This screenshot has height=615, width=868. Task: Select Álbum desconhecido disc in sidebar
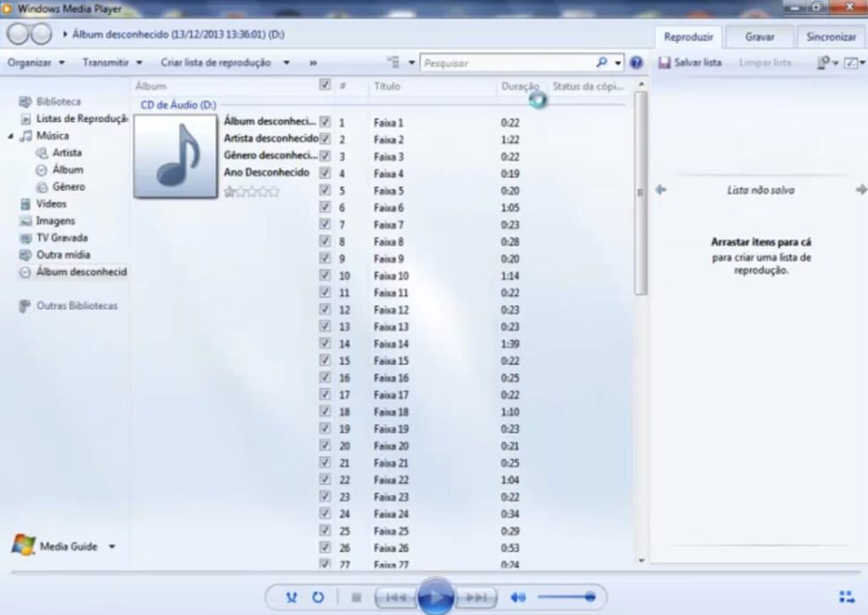(81, 272)
